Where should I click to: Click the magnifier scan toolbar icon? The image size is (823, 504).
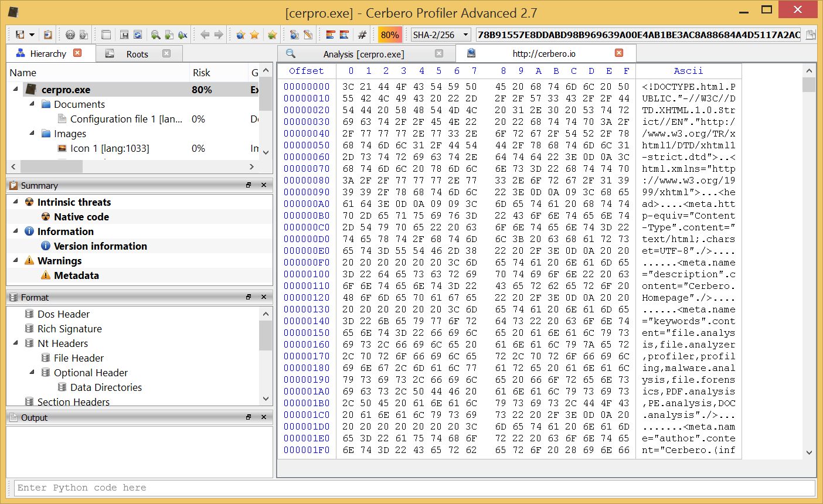click(155, 35)
